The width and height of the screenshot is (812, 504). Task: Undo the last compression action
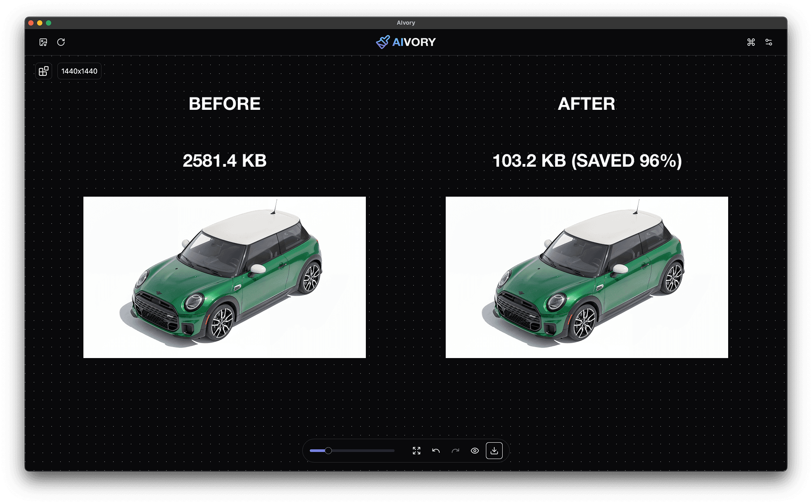tap(436, 450)
